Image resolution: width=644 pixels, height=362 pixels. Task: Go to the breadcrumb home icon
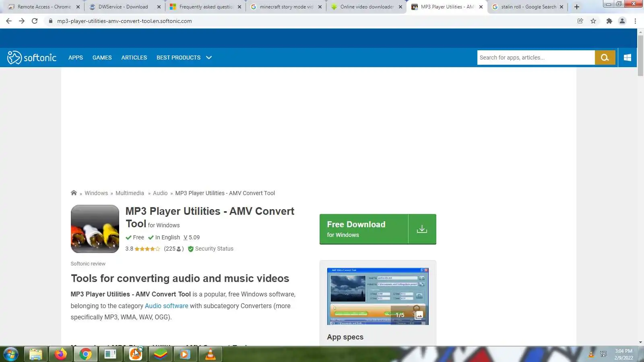[74, 193]
